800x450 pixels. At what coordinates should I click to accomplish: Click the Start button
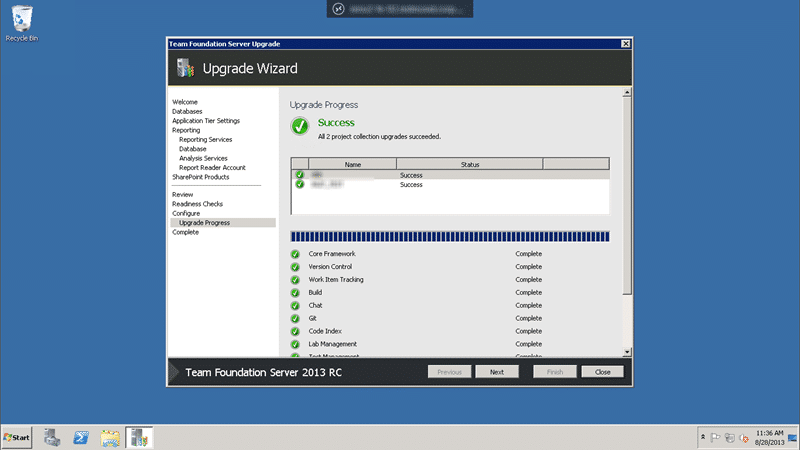click(x=16, y=438)
